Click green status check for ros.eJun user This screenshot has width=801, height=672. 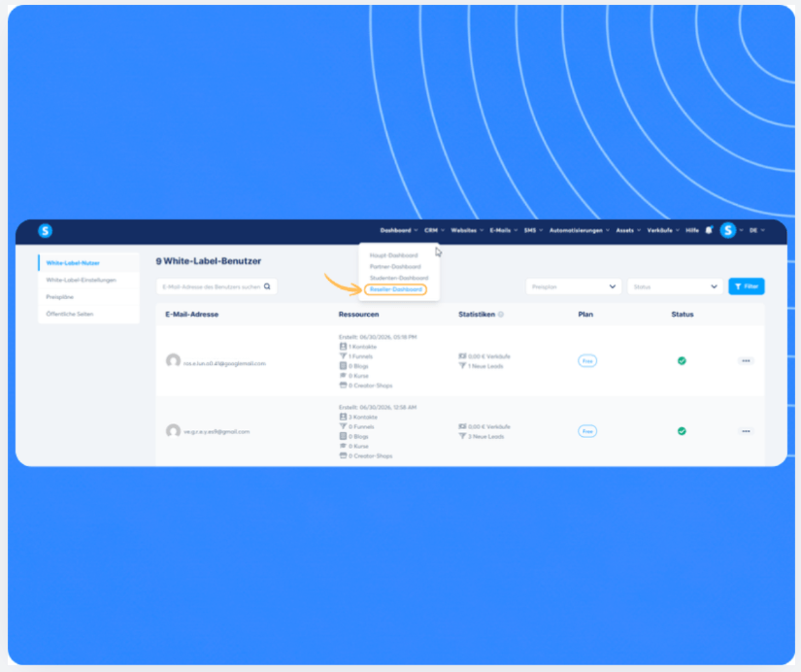(682, 361)
